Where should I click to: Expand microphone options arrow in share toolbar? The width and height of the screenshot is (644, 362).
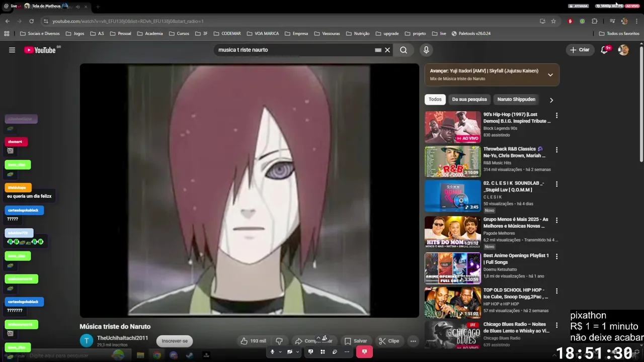(x=280, y=352)
